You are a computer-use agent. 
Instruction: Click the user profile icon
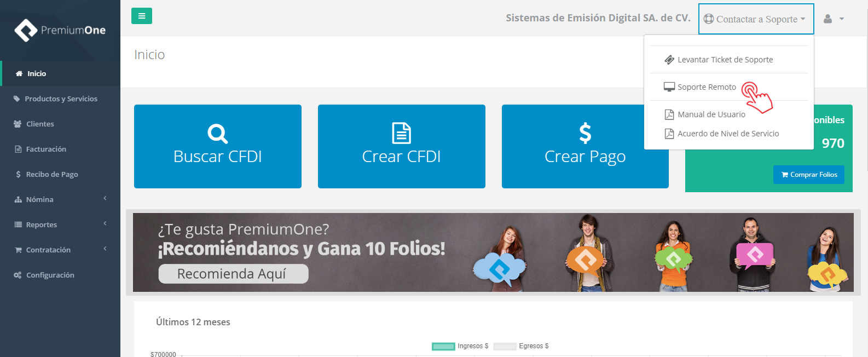click(x=828, y=19)
